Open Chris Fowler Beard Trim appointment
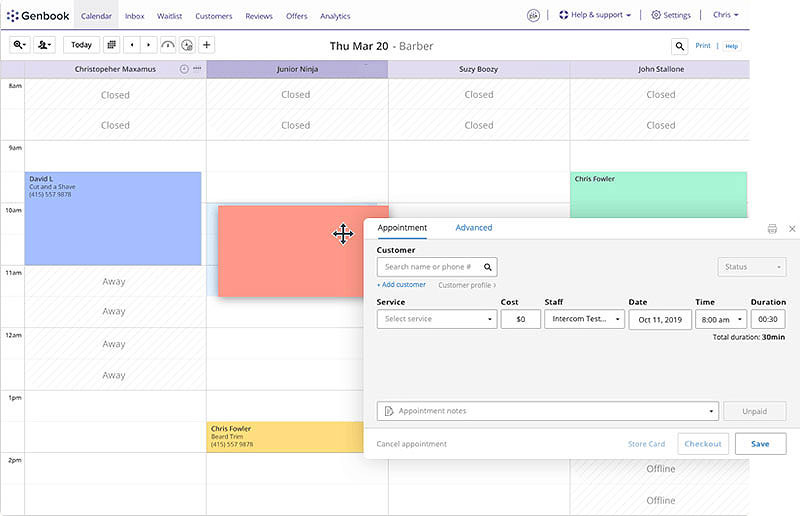 (x=285, y=437)
